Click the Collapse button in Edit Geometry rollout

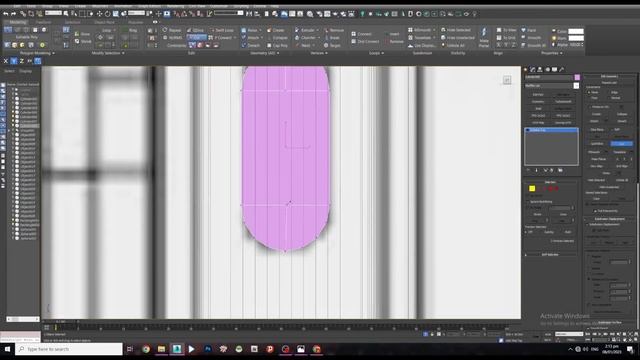point(622,114)
